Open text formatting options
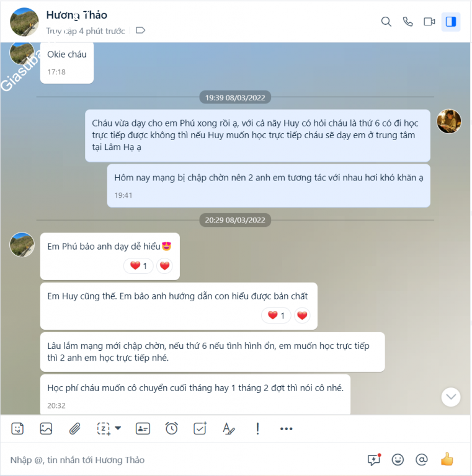Viewport: 472px width, 476px height. [228, 429]
